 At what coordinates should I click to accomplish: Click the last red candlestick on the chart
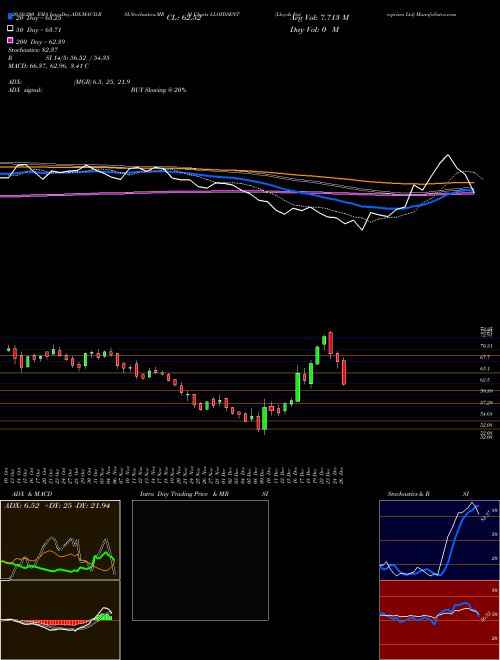click(344, 372)
